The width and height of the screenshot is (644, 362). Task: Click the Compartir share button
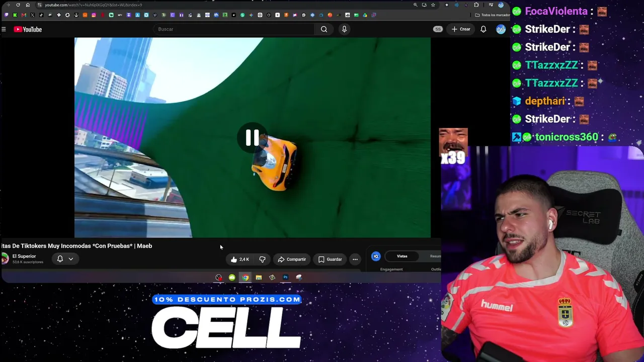(x=292, y=259)
